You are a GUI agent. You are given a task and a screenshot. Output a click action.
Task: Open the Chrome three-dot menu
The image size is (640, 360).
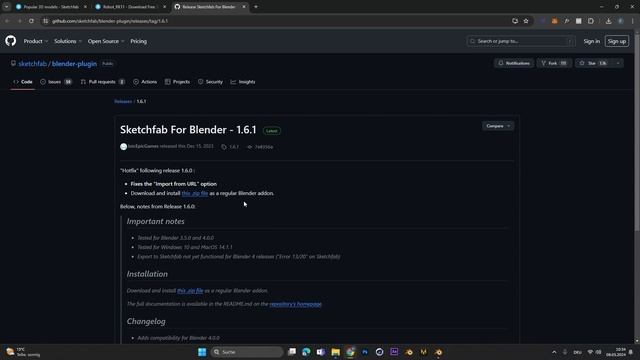pos(633,21)
